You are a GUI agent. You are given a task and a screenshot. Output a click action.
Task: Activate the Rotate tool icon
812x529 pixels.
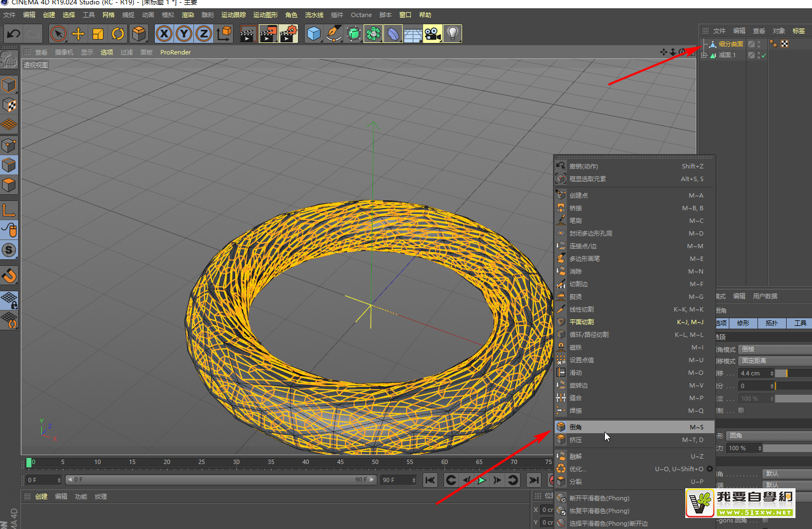[118, 34]
